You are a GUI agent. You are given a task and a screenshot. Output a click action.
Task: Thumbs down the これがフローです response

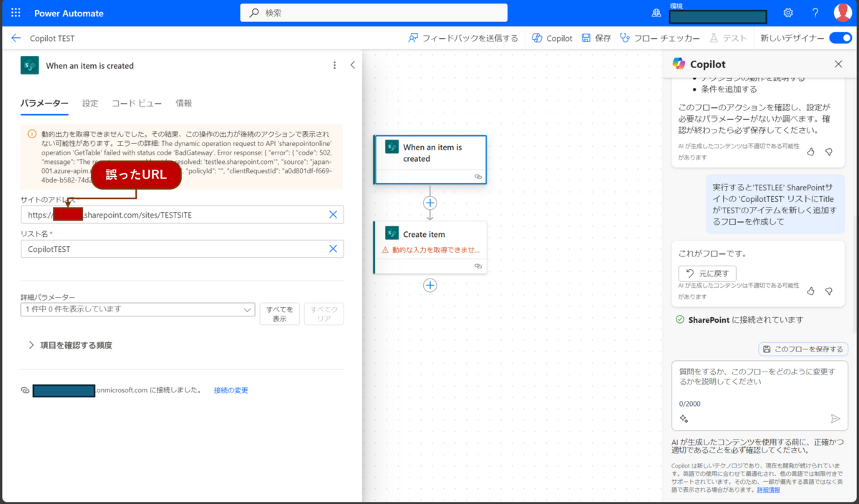tap(829, 291)
